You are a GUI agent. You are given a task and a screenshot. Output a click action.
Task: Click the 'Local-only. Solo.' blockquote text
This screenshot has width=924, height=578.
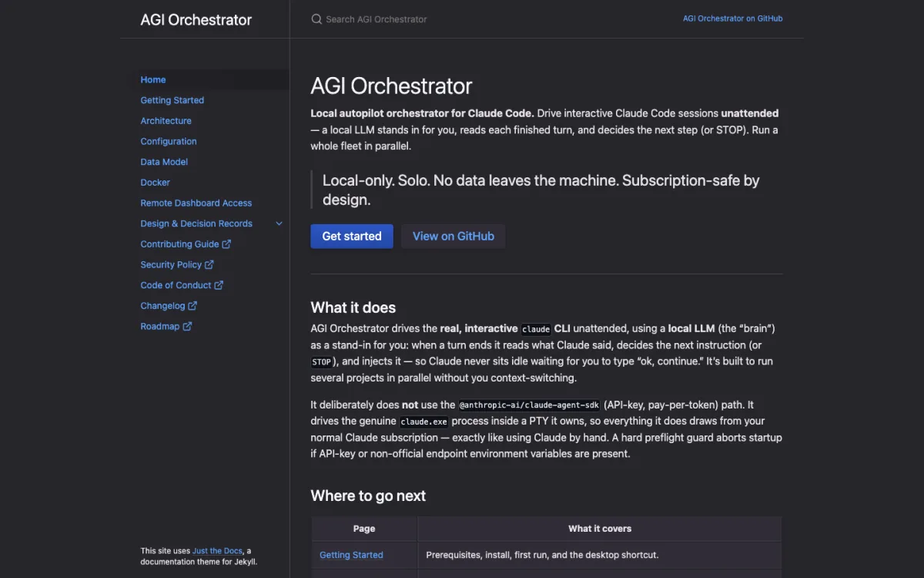[541, 190]
